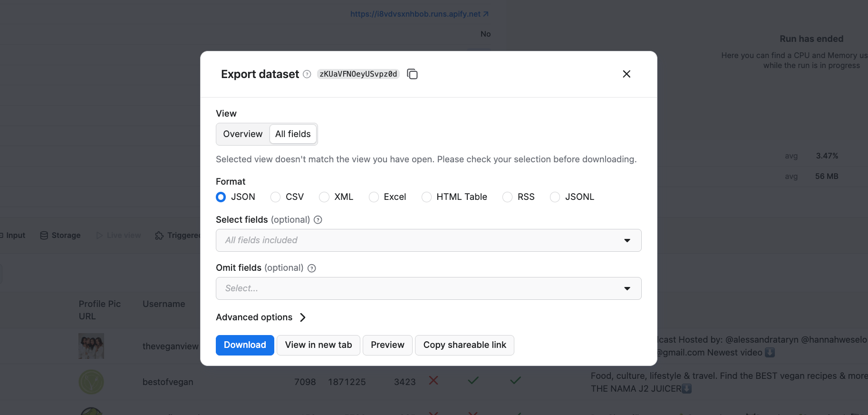Click the 7098 value in the bestofvegan row
Image resolution: width=868 pixels, height=415 pixels.
coord(305,382)
